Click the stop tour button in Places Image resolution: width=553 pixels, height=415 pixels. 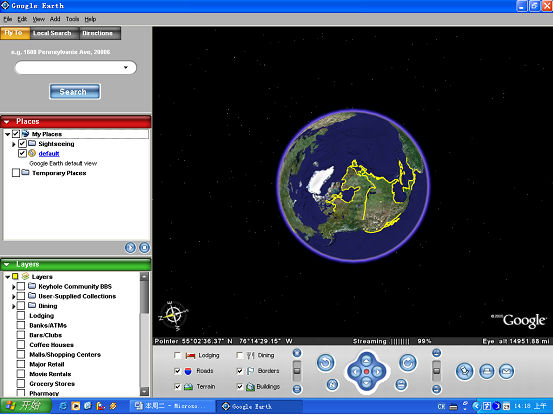[x=144, y=248]
